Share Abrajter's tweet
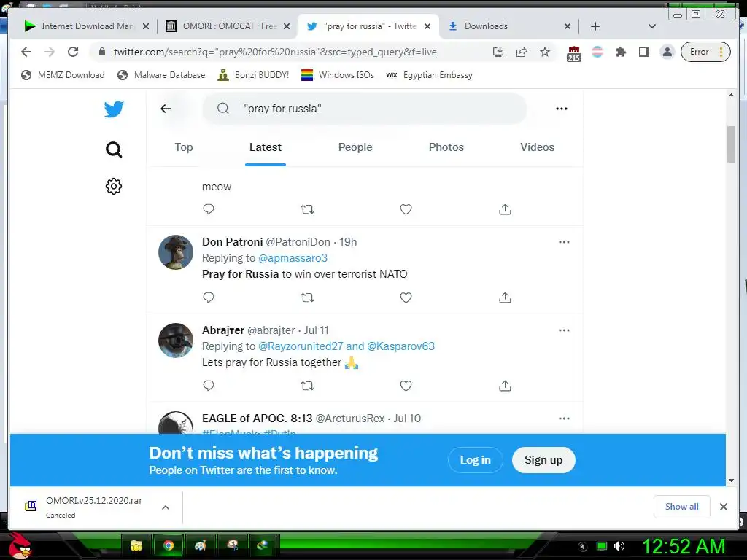Screen dimensions: 747x560 tap(505, 386)
